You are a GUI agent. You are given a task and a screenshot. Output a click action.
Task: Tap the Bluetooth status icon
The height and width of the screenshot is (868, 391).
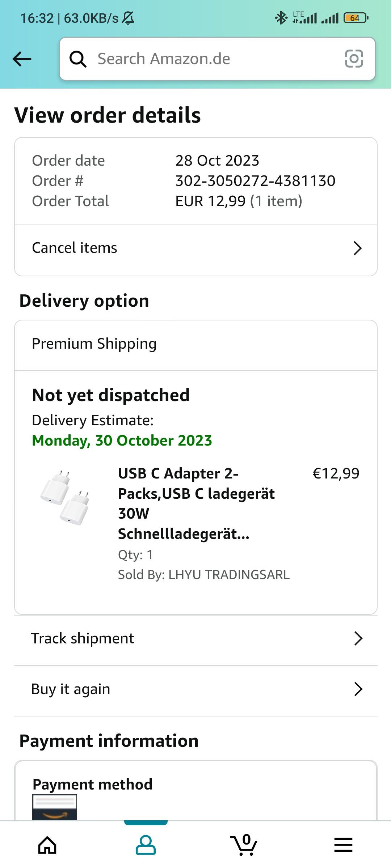281,18
